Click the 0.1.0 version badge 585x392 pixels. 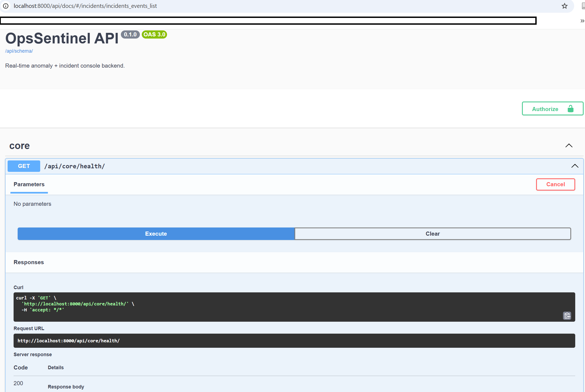(x=130, y=34)
